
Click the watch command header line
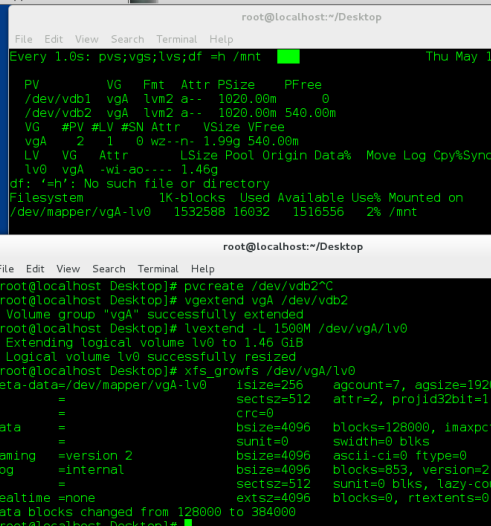click(135, 57)
